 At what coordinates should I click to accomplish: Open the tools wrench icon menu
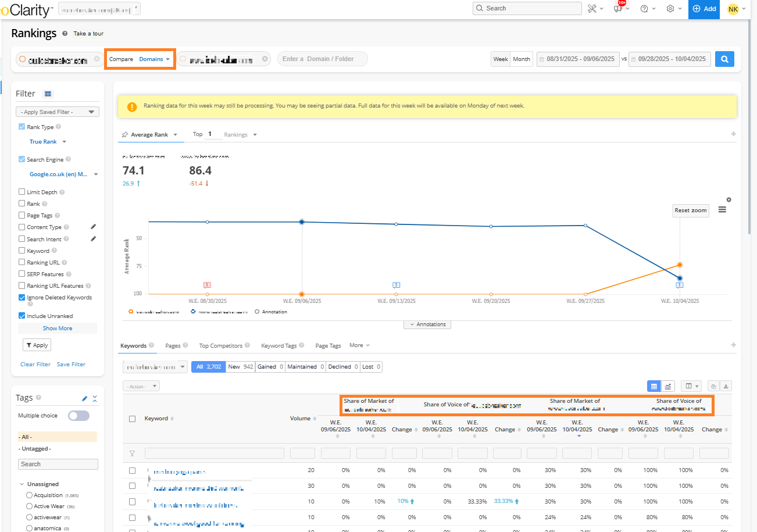(593, 9)
